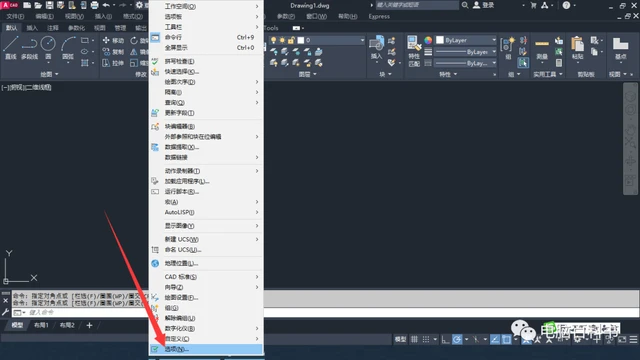Toggle the grid display in status bar
The height and width of the screenshot is (360, 640).
[x=414, y=339]
